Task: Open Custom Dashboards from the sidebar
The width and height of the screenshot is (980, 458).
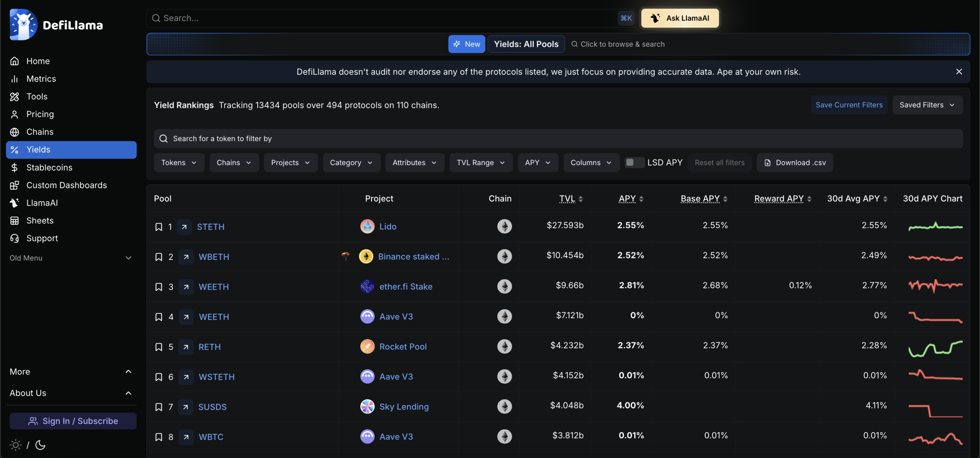Action: 66,185
